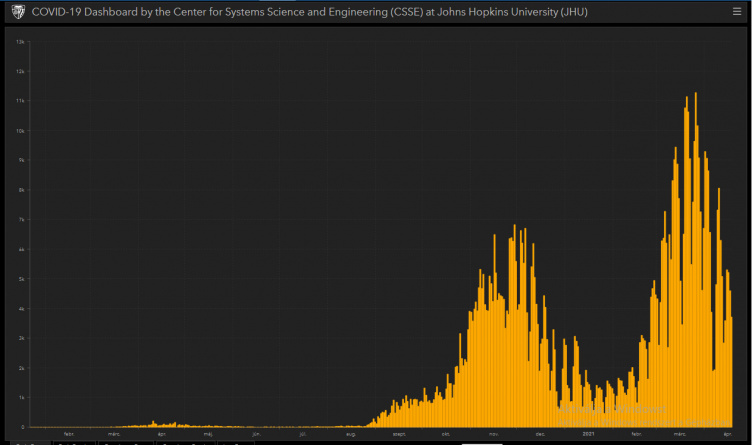752x445 pixels.
Task: Select the júl month axis label
Action: pyautogui.click(x=303, y=434)
